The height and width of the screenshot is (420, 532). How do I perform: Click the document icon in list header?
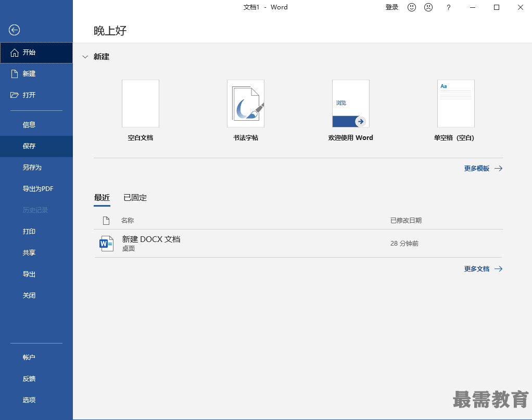(106, 221)
